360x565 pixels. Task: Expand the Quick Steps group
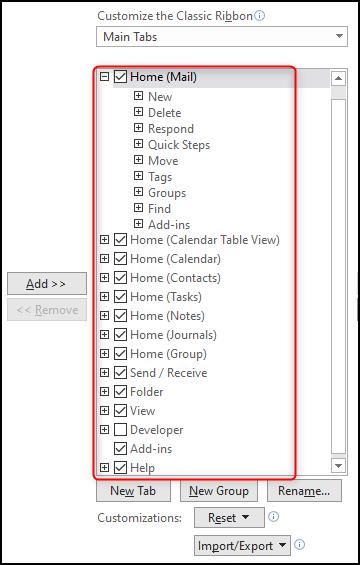(138, 144)
